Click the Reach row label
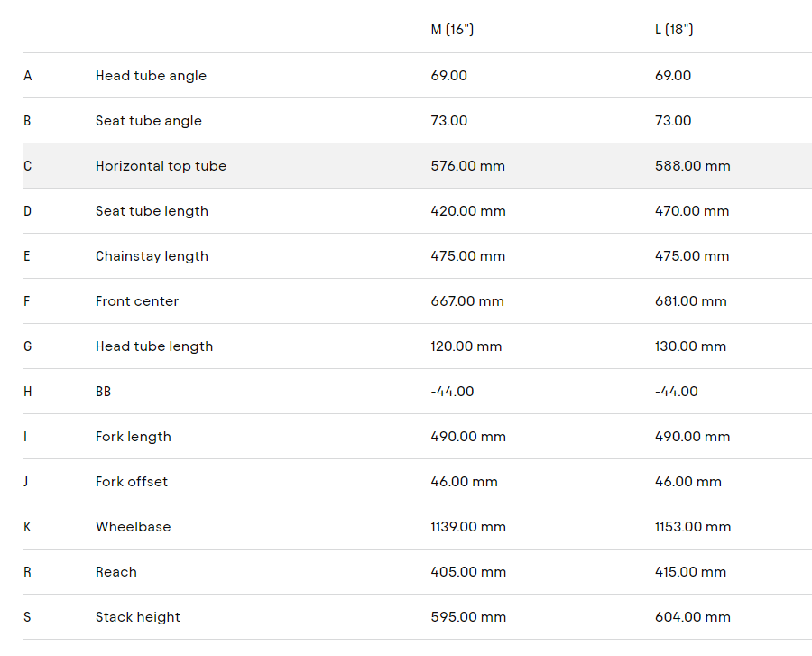This screenshot has width=812, height=656. [x=116, y=572]
